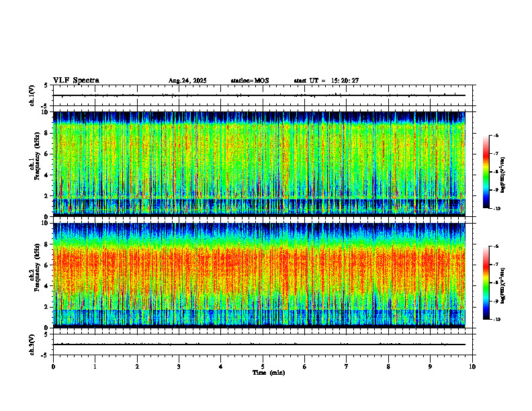The height and width of the screenshot is (411, 532).
Task: Click time axis tick label "9"
Action: [430, 367]
